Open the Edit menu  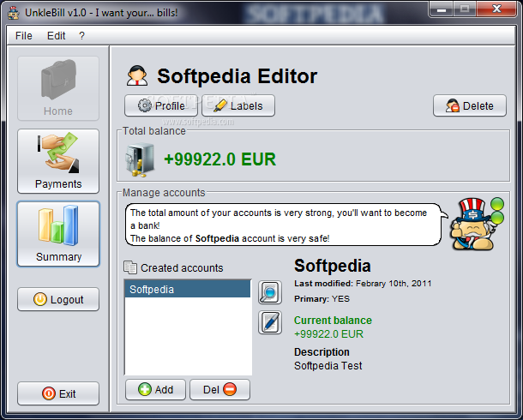(x=56, y=36)
